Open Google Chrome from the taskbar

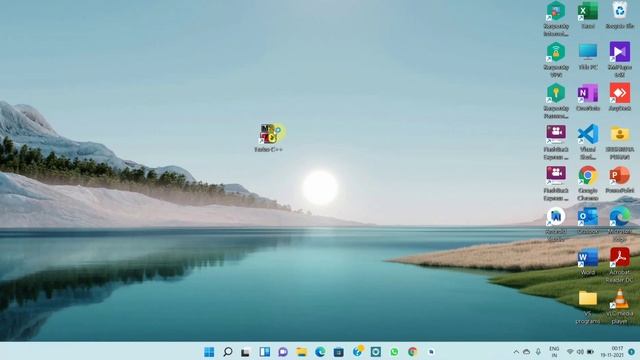[412, 352]
